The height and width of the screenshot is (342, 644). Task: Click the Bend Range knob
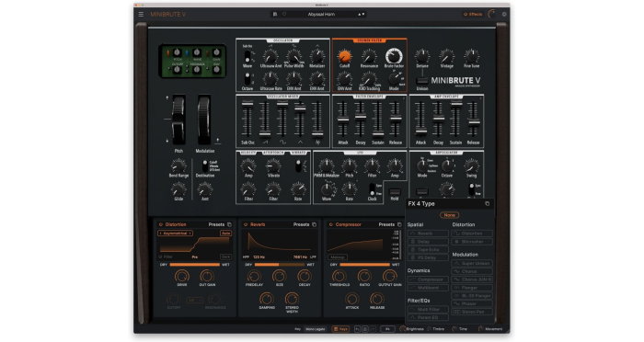coord(178,165)
